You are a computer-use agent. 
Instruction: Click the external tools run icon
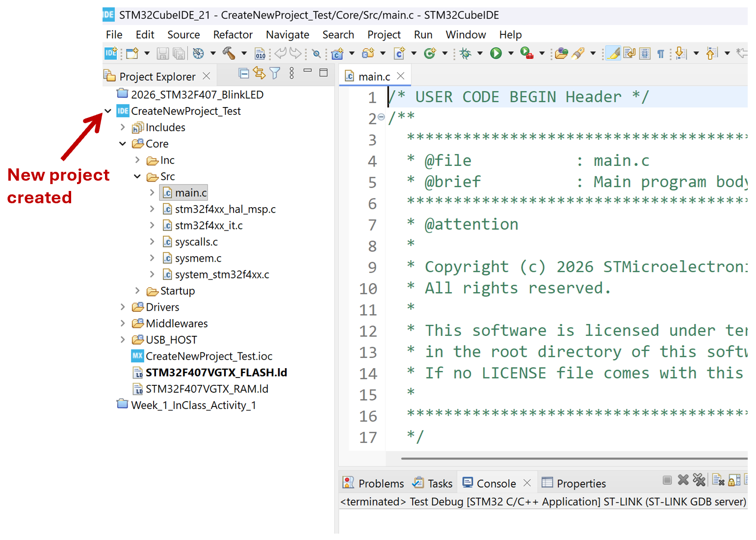coord(527,53)
